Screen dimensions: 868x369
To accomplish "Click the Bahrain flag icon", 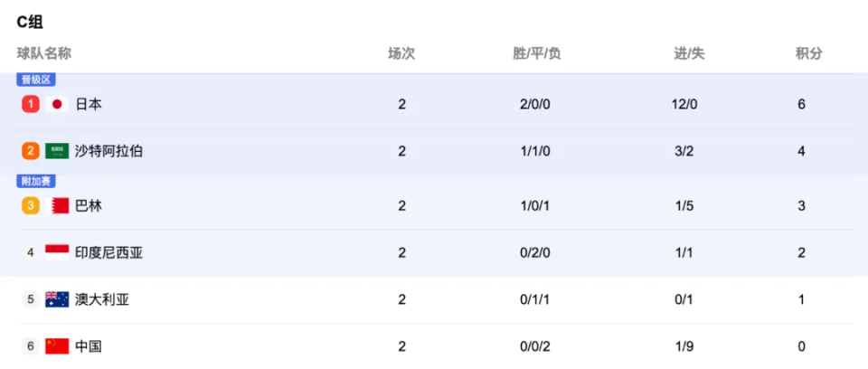I will point(57,206).
